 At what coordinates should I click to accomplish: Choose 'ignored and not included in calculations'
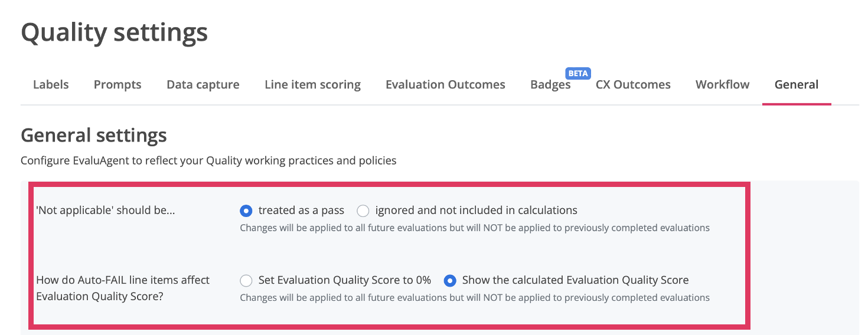[363, 211]
